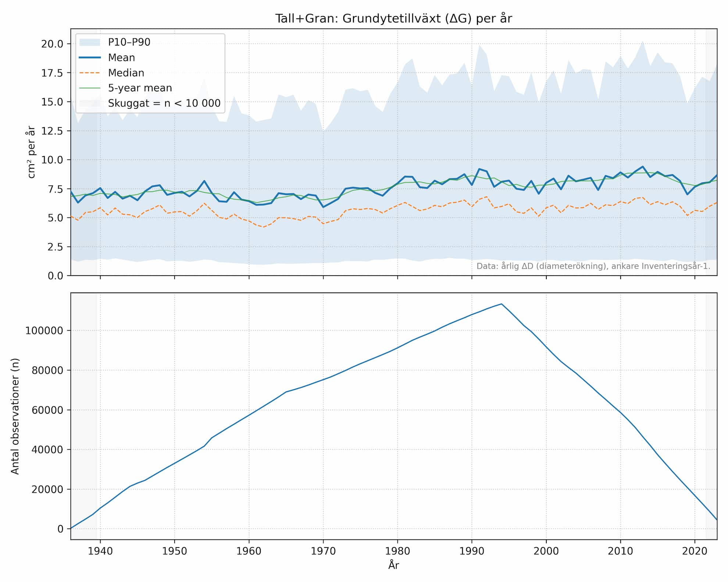Click the 100000 tick on lower y-axis
The image size is (728, 582).
(x=44, y=331)
